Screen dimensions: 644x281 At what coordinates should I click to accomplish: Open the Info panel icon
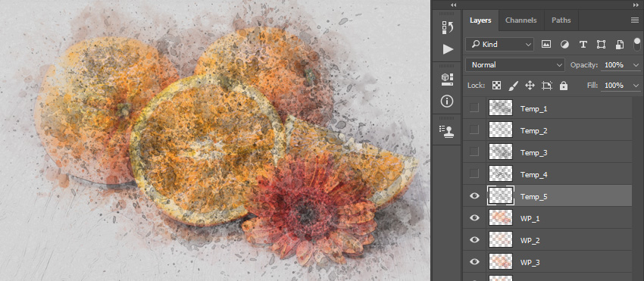(447, 101)
